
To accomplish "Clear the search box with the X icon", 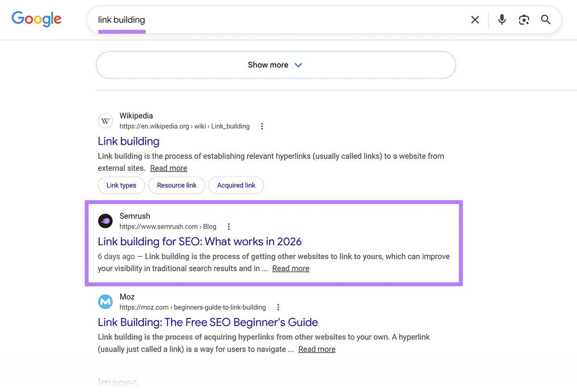I will pyautogui.click(x=475, y=20).
